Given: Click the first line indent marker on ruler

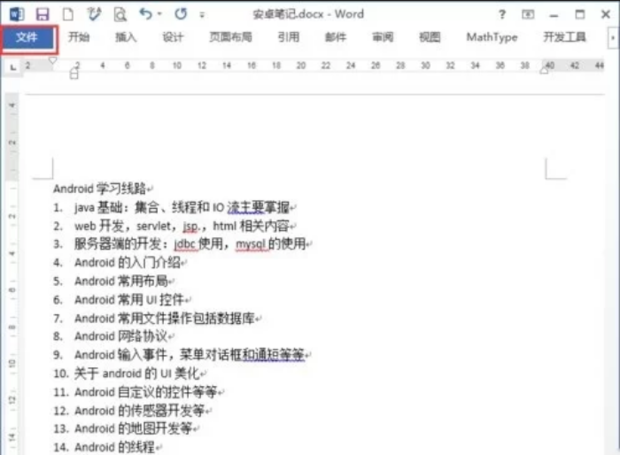Looking at the screenshot, I should pyautogui.click(x=53, y=60).
